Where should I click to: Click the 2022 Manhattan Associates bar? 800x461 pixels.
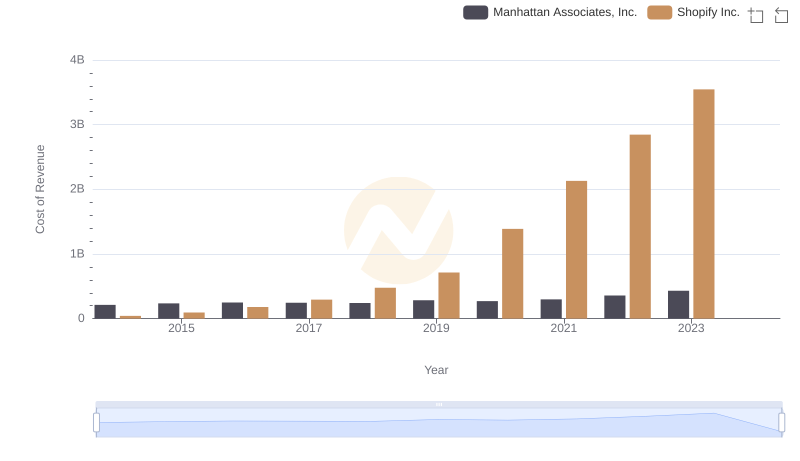coord(614,307)
